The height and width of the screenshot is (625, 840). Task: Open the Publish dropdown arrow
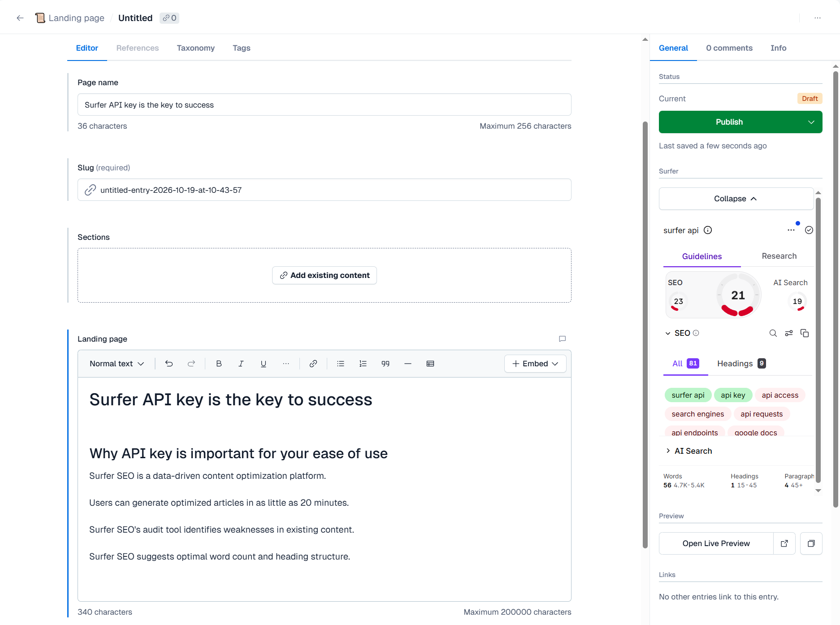tap(811, 122)
